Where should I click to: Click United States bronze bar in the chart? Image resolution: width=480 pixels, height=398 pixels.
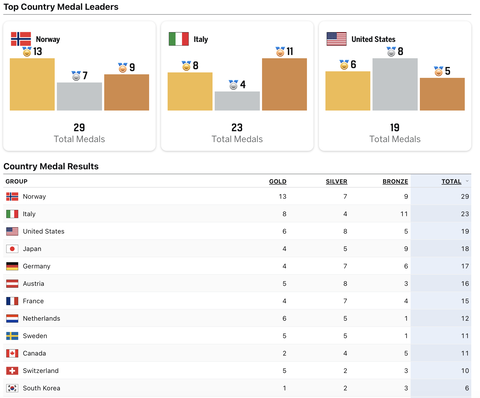pos(442,94)
